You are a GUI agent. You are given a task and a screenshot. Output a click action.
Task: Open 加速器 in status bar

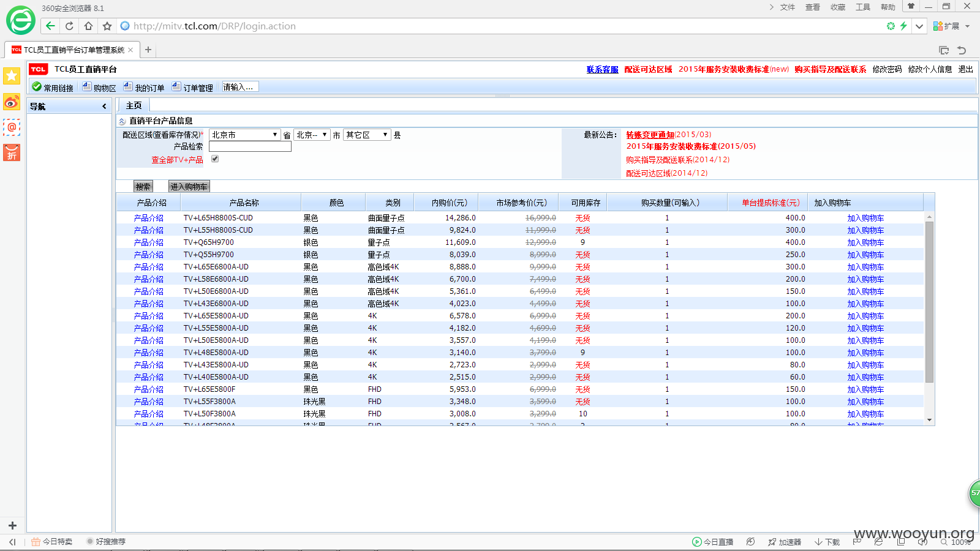coord(785,542)
